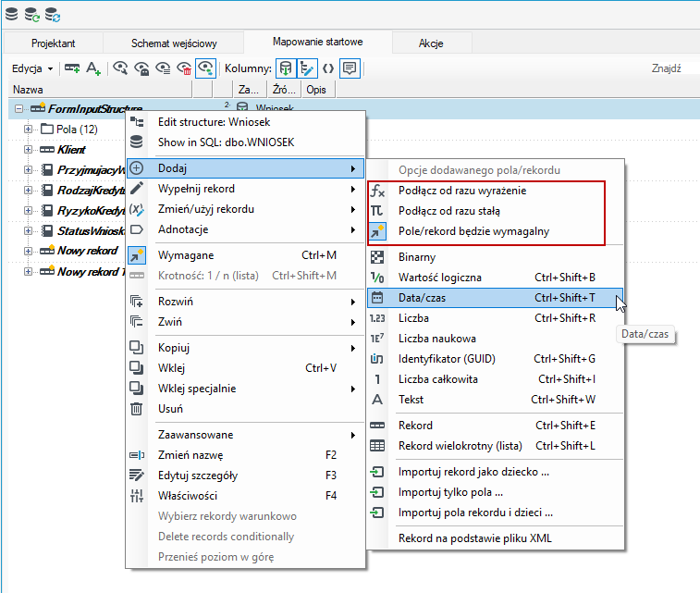Screen dimensions: 700x593
Task: Open the Zaawansowane submenu
Action: pyautogui.click(x=246, y=435)
